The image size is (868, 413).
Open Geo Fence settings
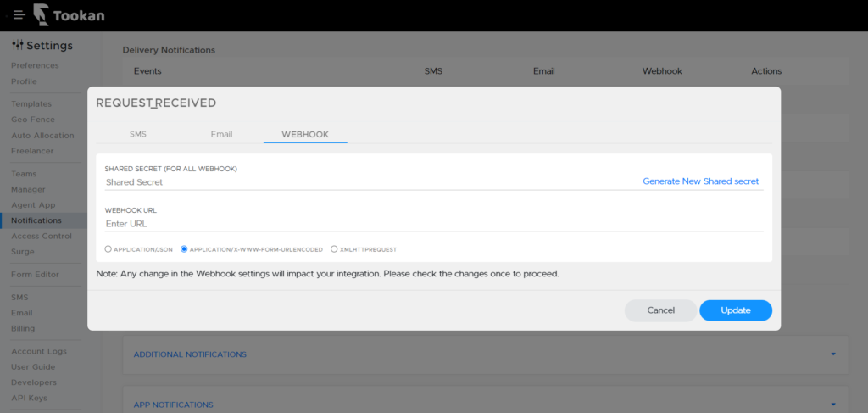click(33, 120)
